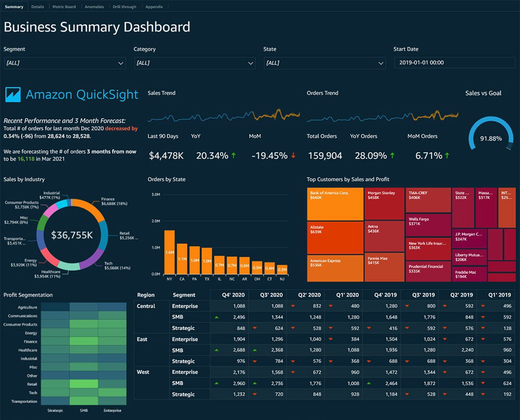Screen dimensions: 520x420
Task: Click West Enterprise Q2' 2020 down indicator
Action: click(x=293, y=372)
